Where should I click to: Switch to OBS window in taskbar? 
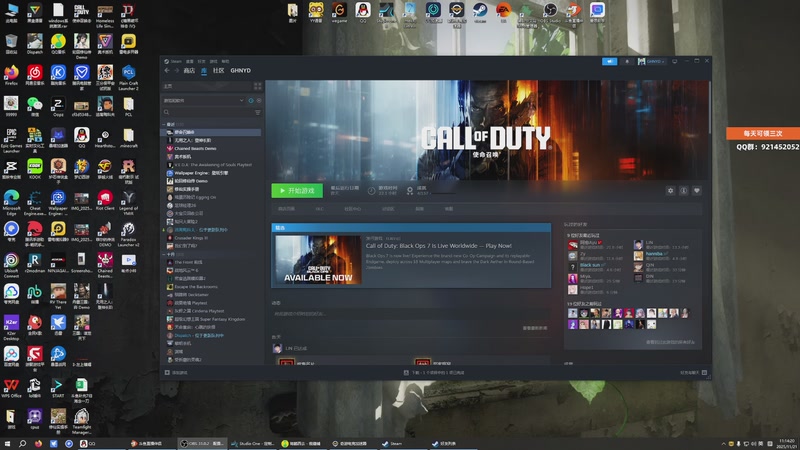click(x=202, y=443)
